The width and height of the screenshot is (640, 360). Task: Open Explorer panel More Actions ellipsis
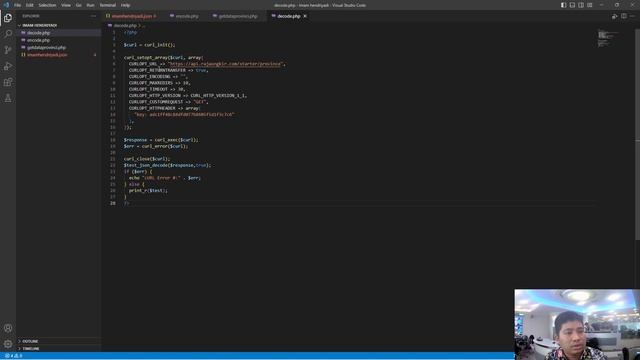point(93,16)
